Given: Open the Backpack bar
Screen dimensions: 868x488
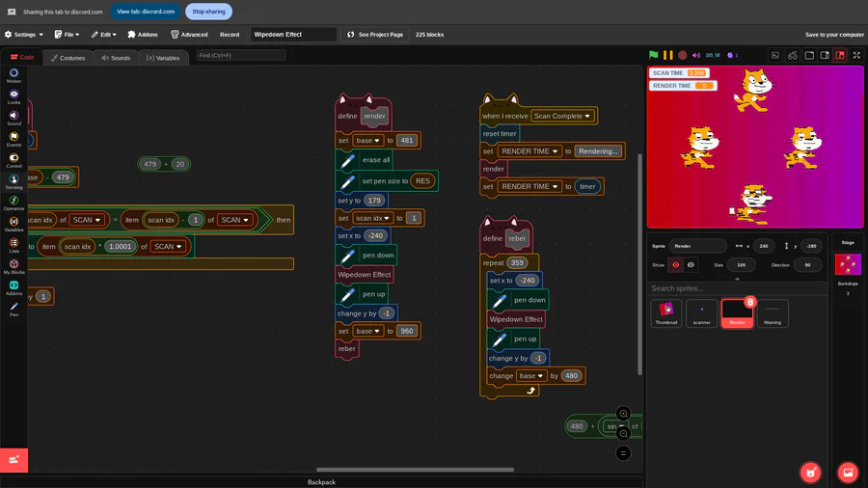Looking at the screenshot, I should click(x=321, y=482).
